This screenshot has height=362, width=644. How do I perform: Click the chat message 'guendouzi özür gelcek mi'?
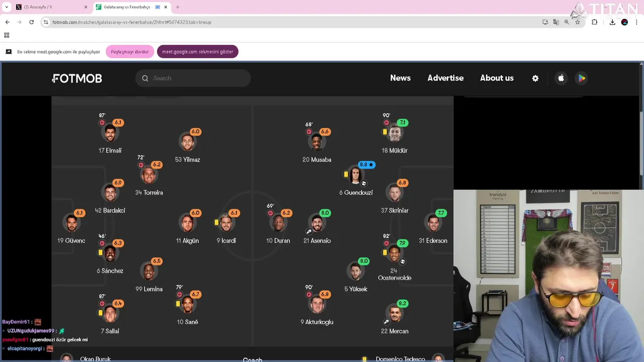tap(60, 340)
